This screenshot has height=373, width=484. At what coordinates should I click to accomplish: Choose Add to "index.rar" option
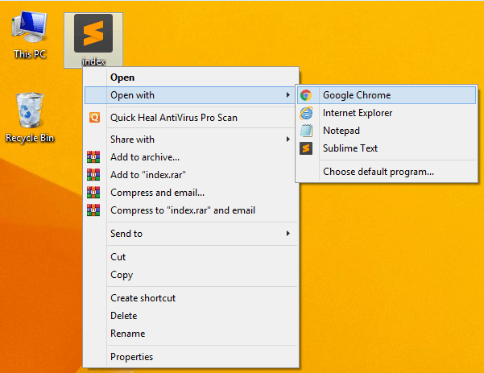[x=191, y=175]
